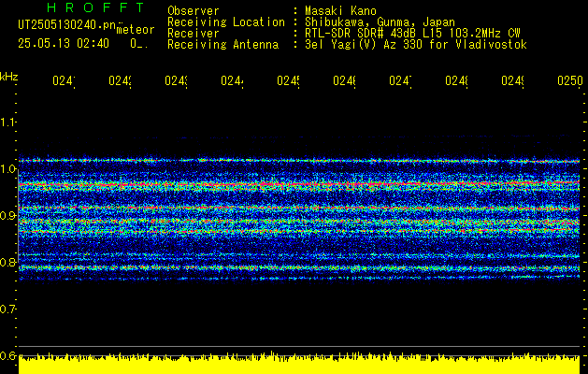Select the filename UT2505130240.pn text

[x=66, y=24]
